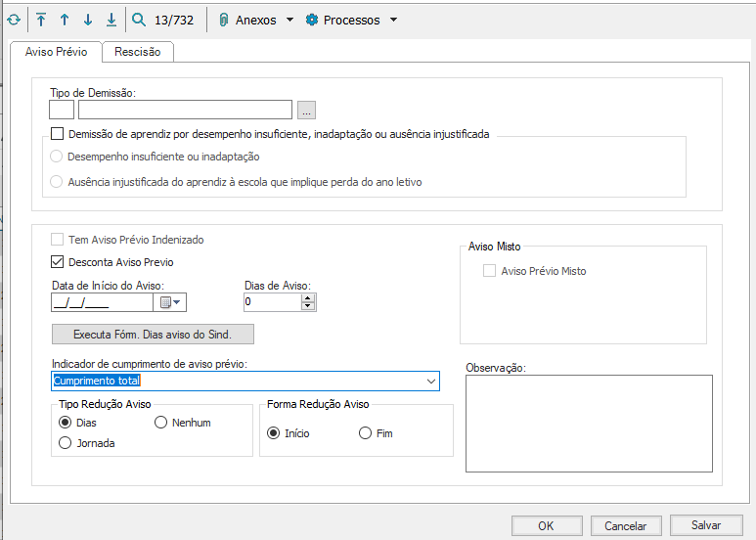Switch to the Rescisão tab

point(138,52)
